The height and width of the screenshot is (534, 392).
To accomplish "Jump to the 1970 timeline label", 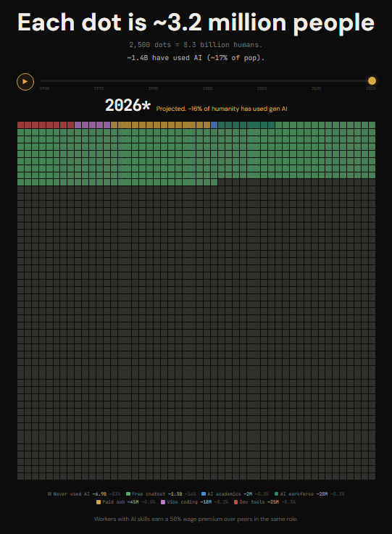I will (x=99, y=88).
